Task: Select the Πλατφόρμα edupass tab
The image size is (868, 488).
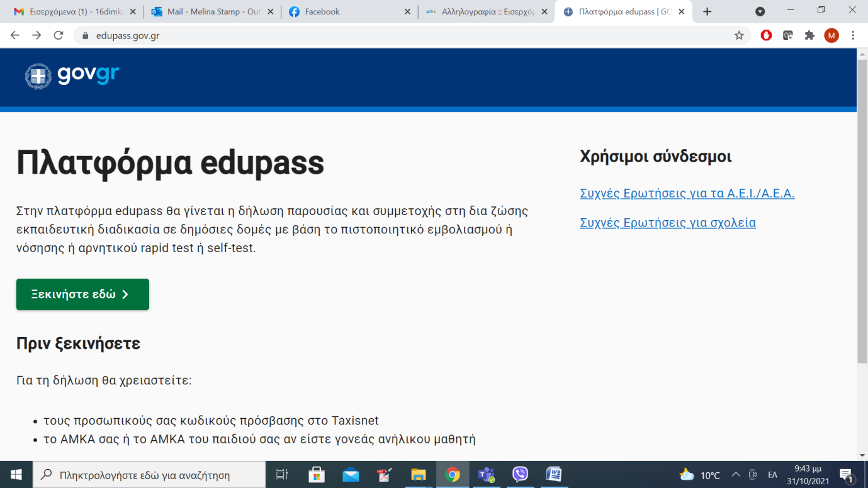Action: pos(623,12)
